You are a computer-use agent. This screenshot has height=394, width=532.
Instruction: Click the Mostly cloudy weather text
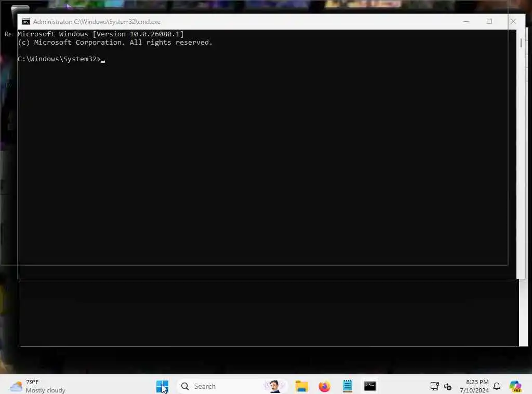[46, 390]
